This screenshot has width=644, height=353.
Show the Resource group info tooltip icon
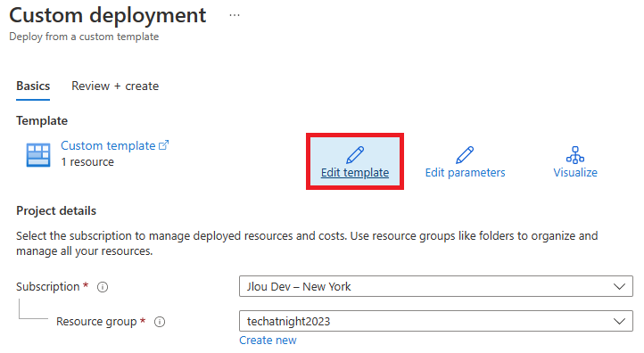160,322
